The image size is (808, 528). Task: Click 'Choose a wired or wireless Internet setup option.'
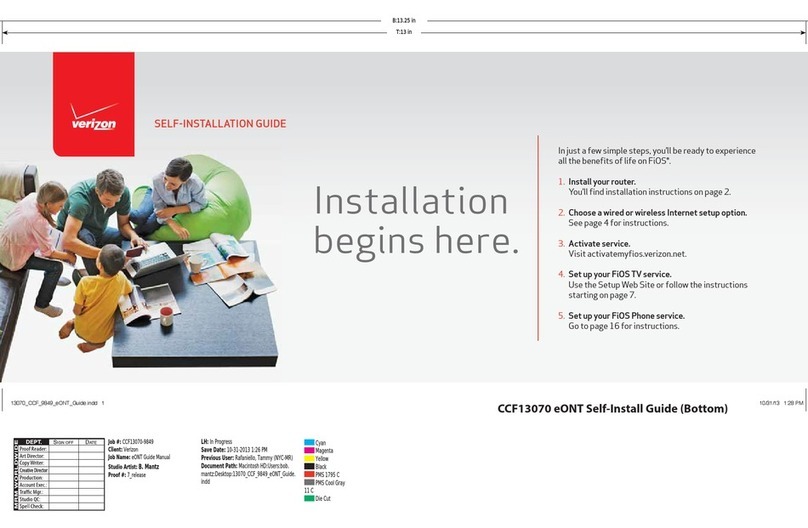pyautogui.click(x=658, y=212)
